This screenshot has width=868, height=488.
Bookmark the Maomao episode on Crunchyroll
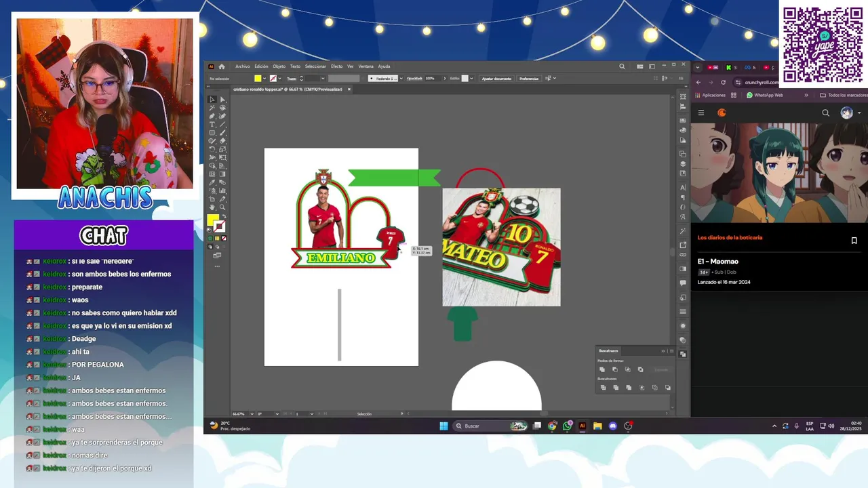[x=854, y=241]
